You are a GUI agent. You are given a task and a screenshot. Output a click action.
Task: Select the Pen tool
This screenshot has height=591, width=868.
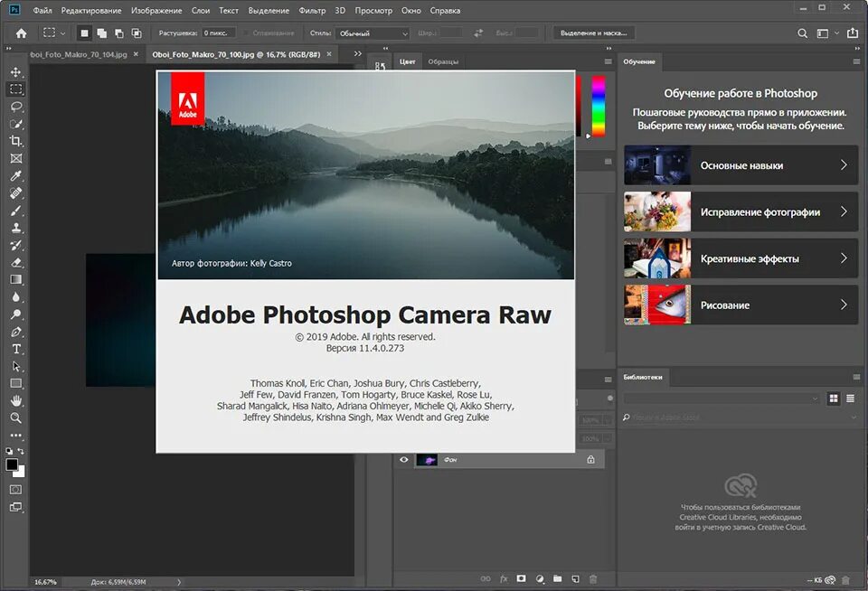click(x=16, y=332)
